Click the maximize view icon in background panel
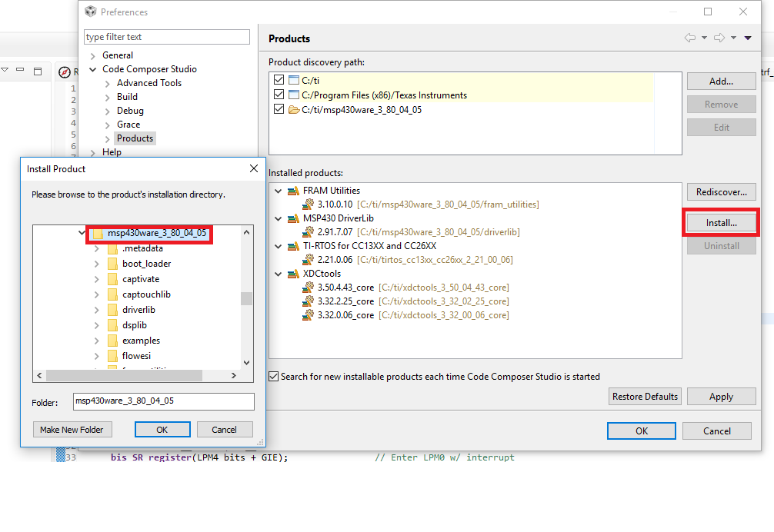This screenshot has height=532, width=774. [38, 71]
